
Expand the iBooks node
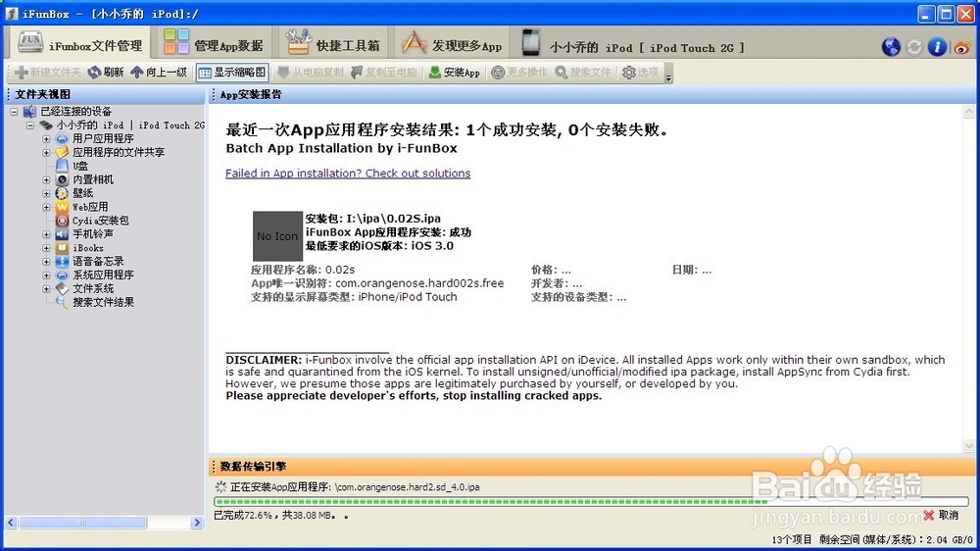coord(46,248)
